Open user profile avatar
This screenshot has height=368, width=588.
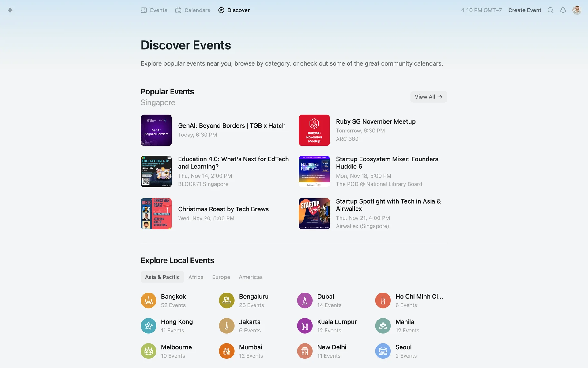(x=577, y=10)
